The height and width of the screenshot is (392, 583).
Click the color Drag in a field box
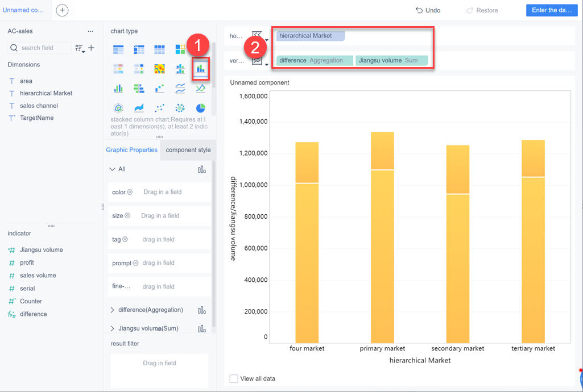point(160,192)
